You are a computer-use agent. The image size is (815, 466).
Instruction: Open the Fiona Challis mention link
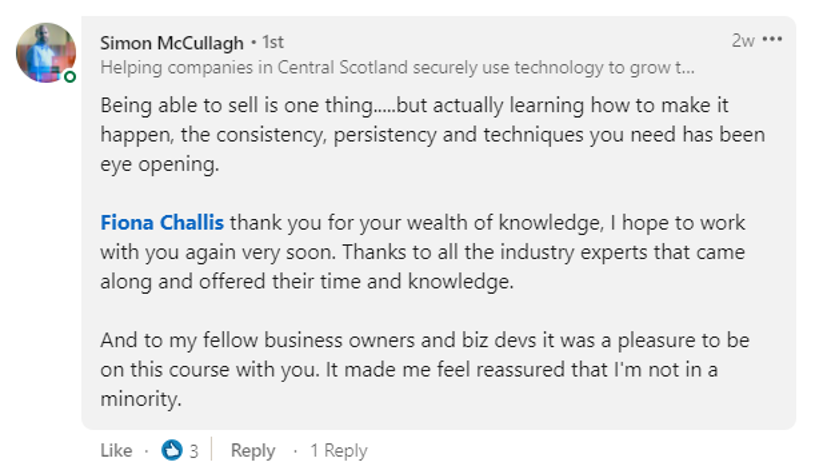coord(162,222)
